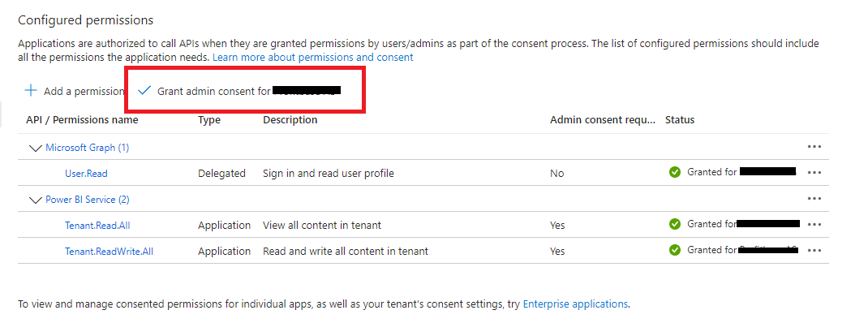Collapse the Power BI Service (2) chevron
The width and height of the screenshot is (868, 323).
click(36, 200)
